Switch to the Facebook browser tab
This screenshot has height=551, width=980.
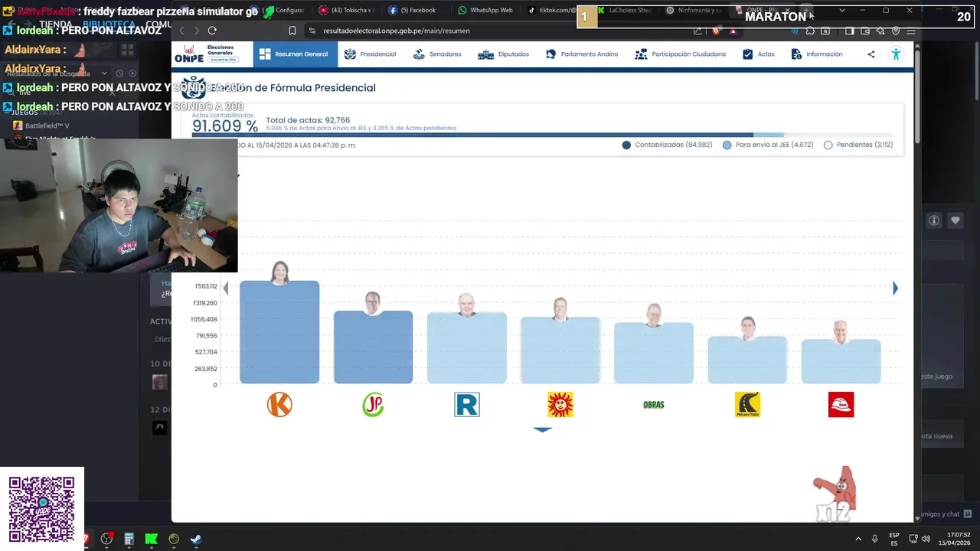pos(416,10)
